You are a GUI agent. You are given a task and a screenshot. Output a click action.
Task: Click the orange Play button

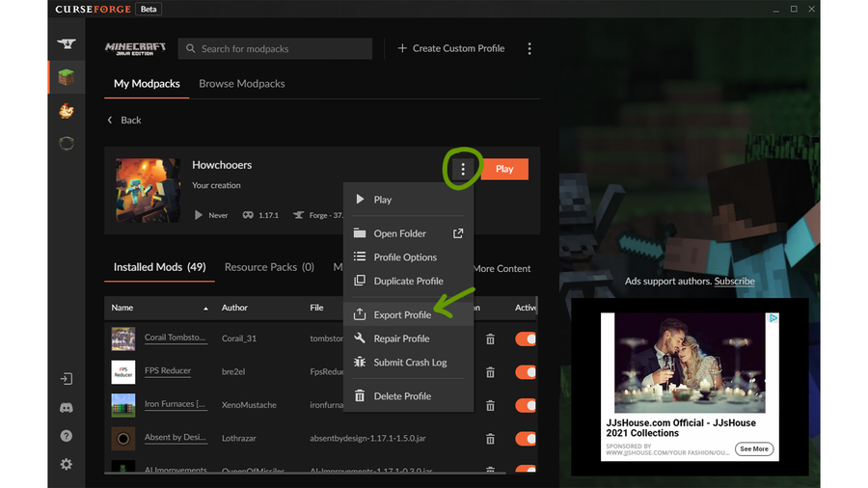(504, 169)
